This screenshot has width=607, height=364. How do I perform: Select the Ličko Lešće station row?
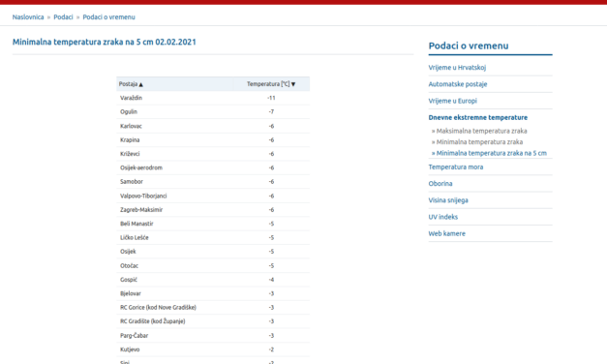213,238
